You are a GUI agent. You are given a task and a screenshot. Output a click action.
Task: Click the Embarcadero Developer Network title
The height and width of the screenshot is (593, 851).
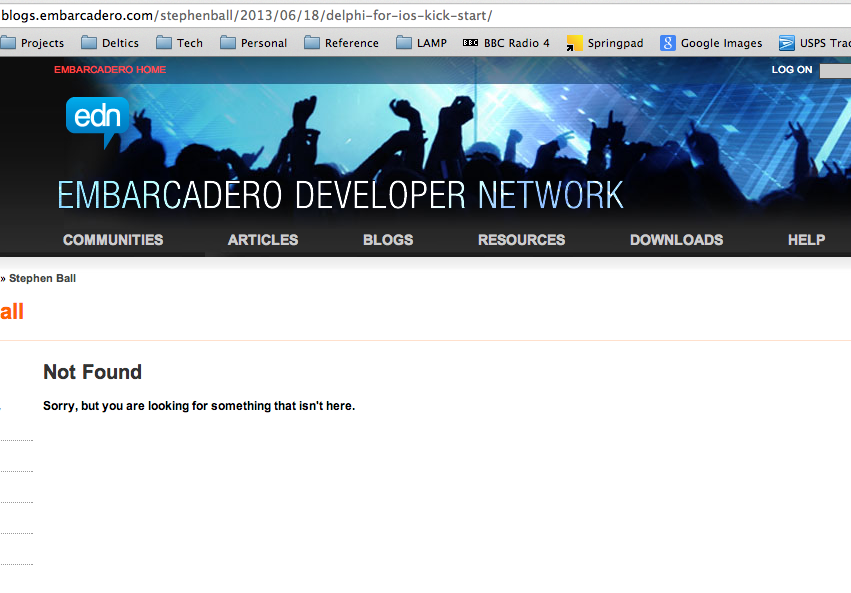(340, 195)
